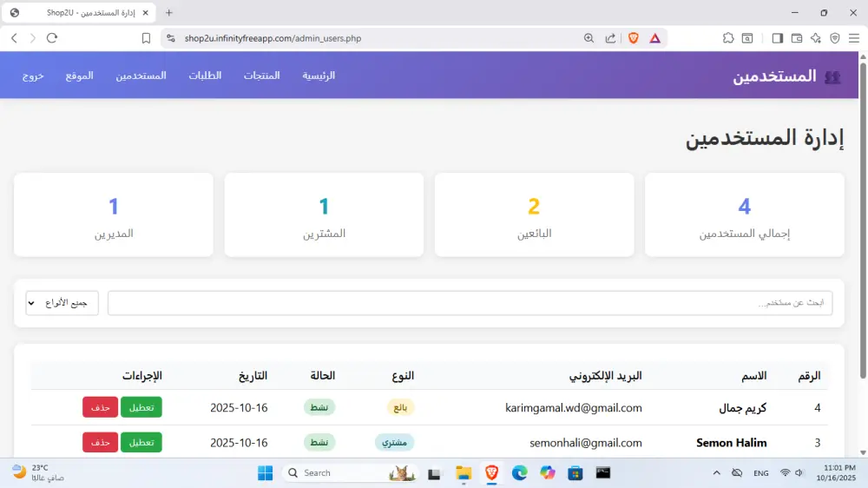Click the الإجراءات column header
This screenshot has width=868, height=488.
pyautogui.click(x=142, y=376)
